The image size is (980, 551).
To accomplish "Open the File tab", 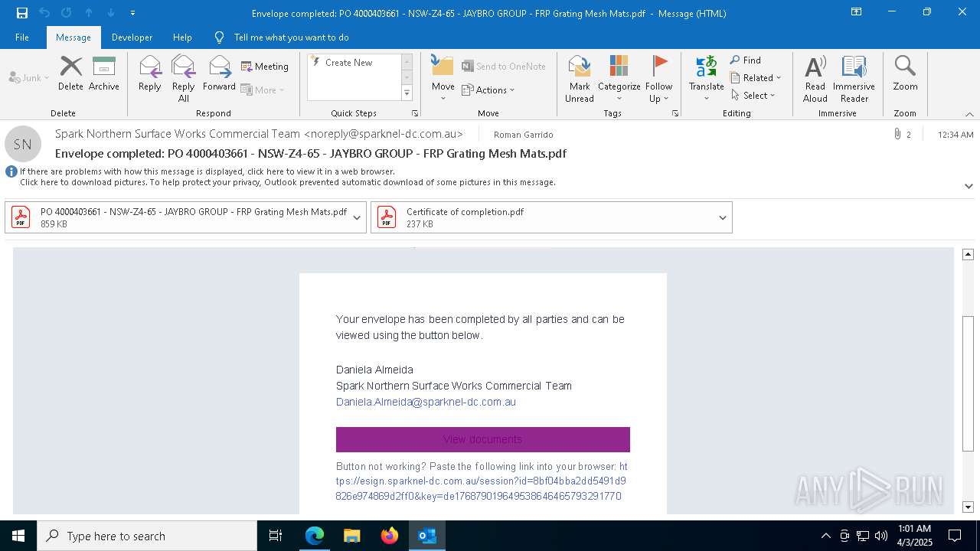I will tap(22, 37).
